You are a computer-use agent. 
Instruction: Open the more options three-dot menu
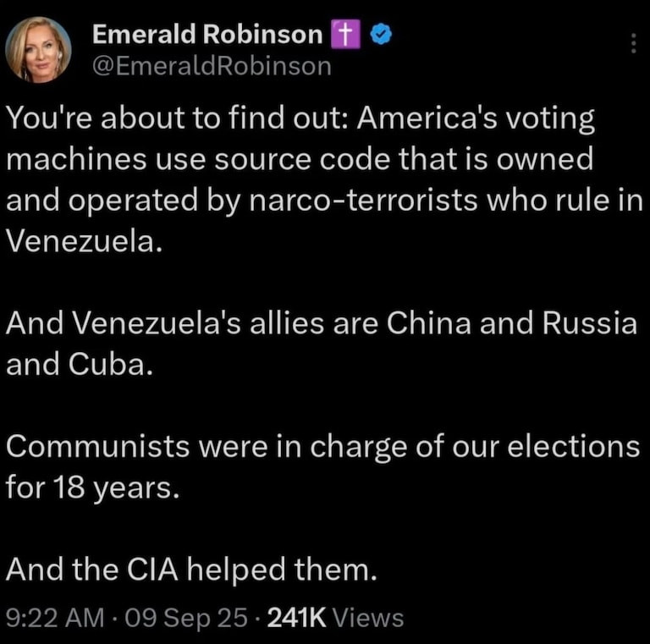(633, 43)
